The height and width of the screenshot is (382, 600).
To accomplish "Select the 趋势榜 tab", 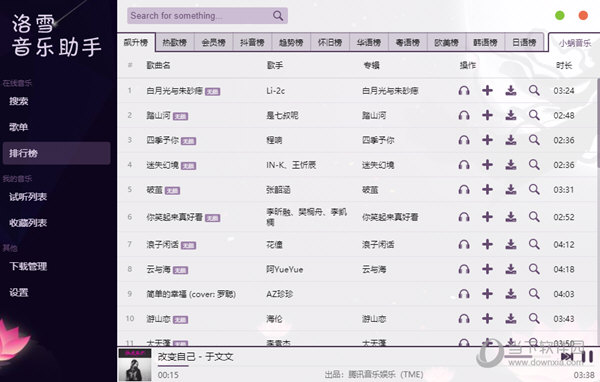I will coord(291,42).
